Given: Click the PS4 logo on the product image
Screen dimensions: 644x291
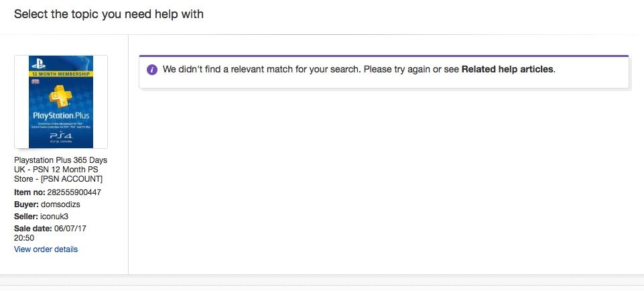Looking at the screenshot, I should [61, 135].
